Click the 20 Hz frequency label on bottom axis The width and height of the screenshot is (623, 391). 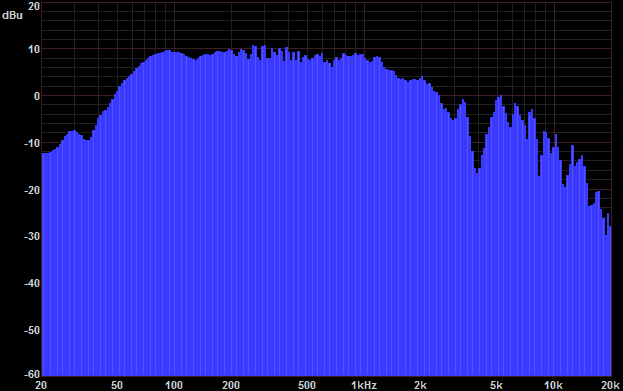41,385
